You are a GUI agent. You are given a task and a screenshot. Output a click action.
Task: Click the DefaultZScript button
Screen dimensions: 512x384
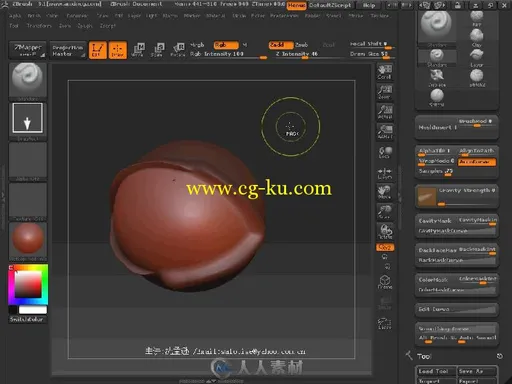click(330, 5)
